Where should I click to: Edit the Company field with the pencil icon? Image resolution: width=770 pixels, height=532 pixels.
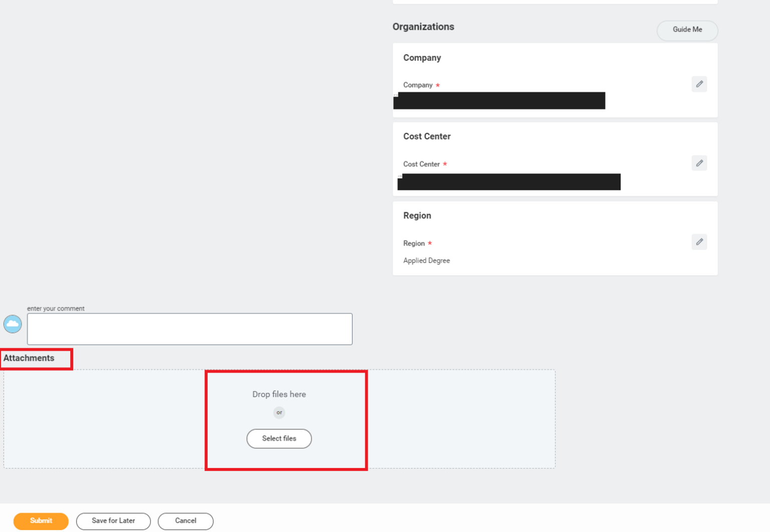[x=699, y=84]
